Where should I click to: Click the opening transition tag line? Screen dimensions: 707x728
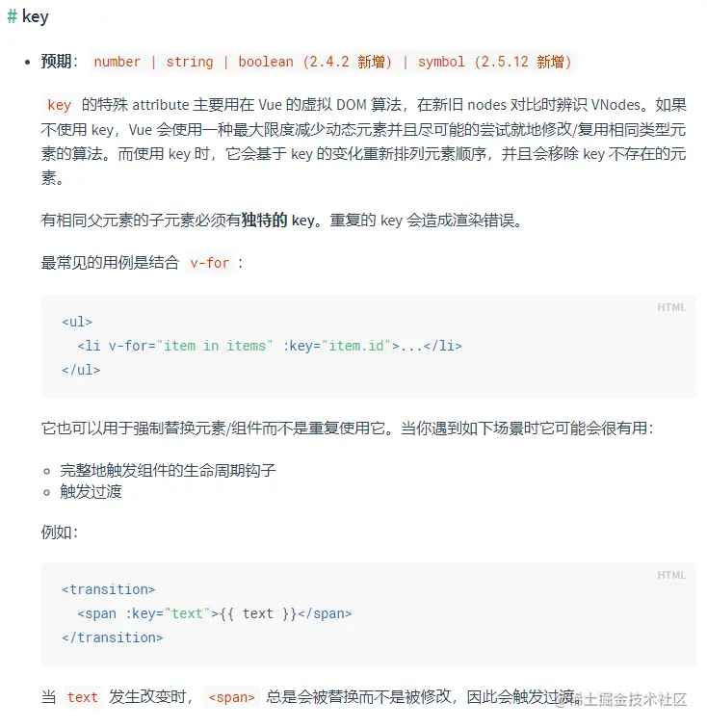tap(108, 589)
